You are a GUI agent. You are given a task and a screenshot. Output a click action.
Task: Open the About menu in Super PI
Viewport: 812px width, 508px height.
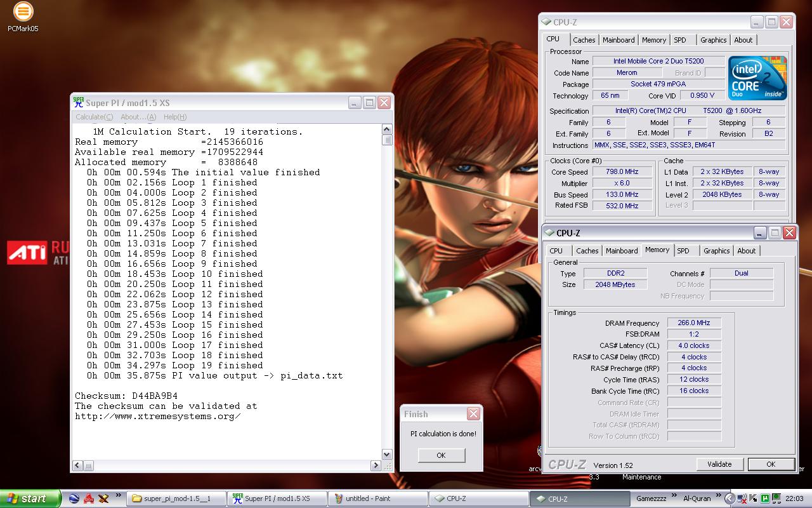coord(138,117)
